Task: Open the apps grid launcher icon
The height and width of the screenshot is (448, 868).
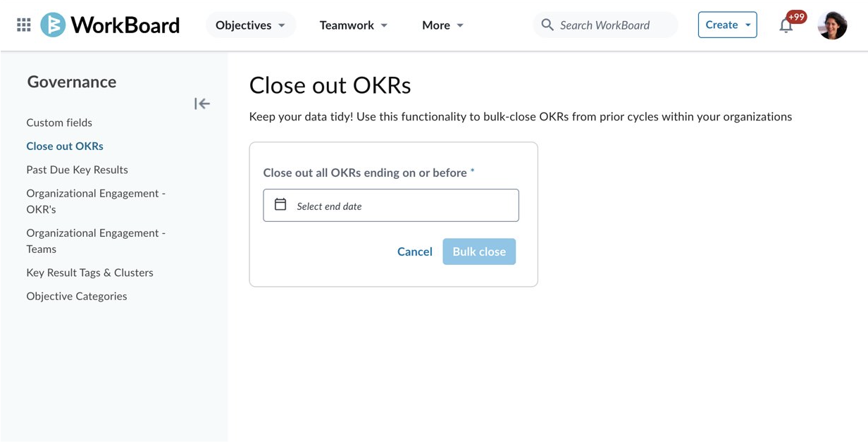Action: (24, 25)
